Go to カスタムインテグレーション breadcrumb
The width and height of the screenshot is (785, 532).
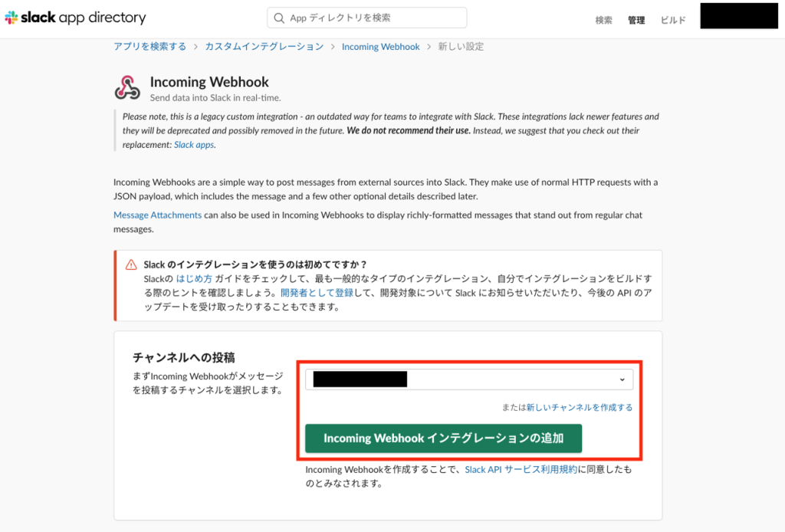tap(264, 47)
